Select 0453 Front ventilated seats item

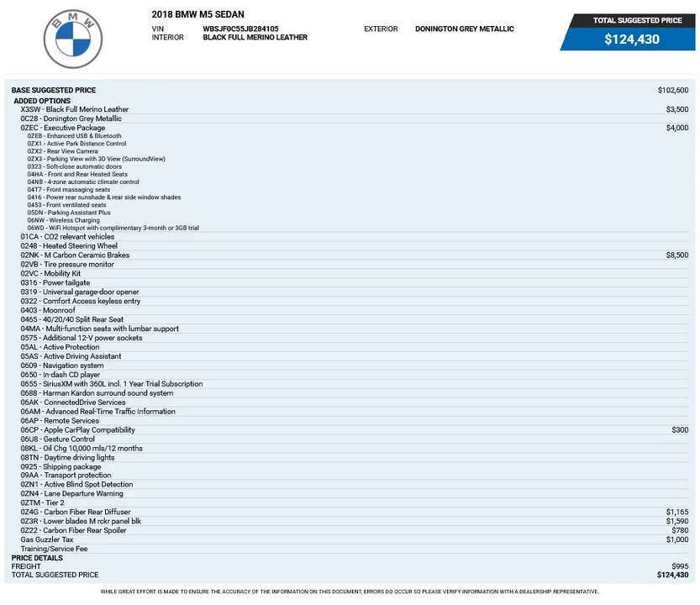click(x=67, y=205)
